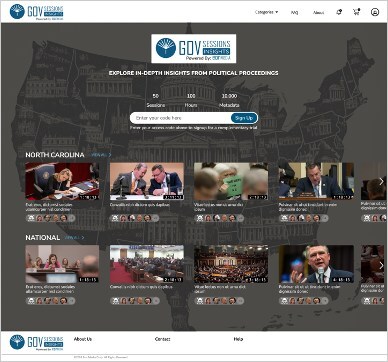The height and width of the screenshot is (362, 388).
Task: Click speaker avatars under the hearing desk video
Action: (x=304, y=218)
